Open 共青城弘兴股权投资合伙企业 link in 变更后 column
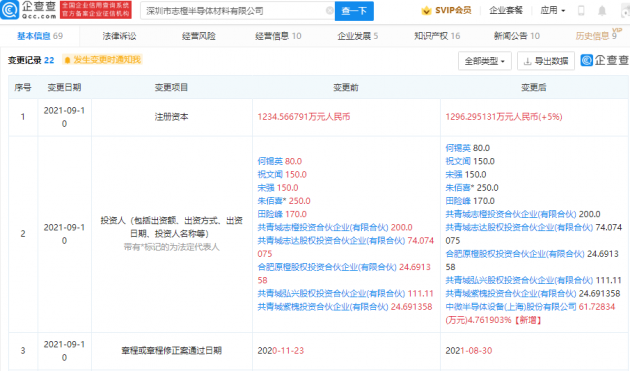The width and height of the screenshot is (630, 371). pos(520,281)
